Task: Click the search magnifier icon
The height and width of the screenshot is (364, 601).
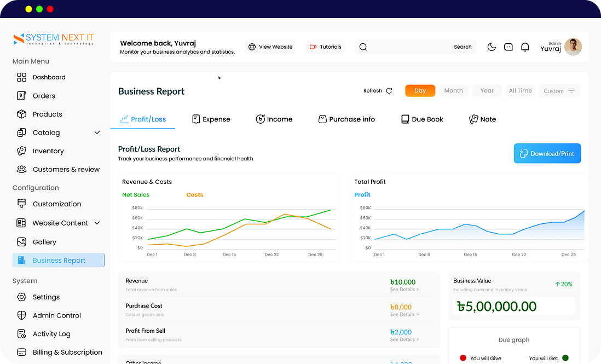Action: 363,47
